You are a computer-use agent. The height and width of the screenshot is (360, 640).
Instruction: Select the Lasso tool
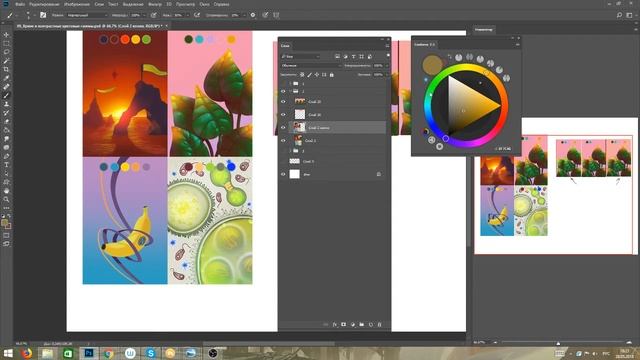point(6,52)
